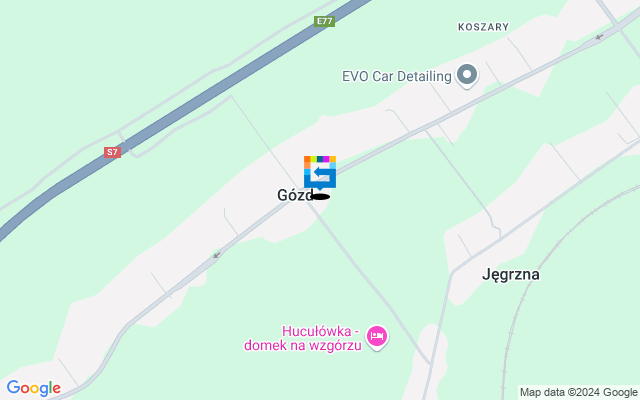Click the black oval marker shadow by Gózd

(321, 197)
